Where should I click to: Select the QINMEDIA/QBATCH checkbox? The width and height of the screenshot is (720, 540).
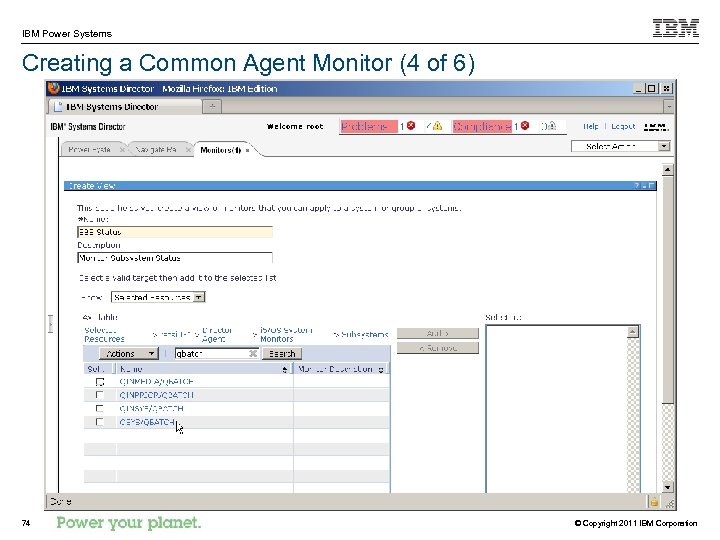(100, 382)
